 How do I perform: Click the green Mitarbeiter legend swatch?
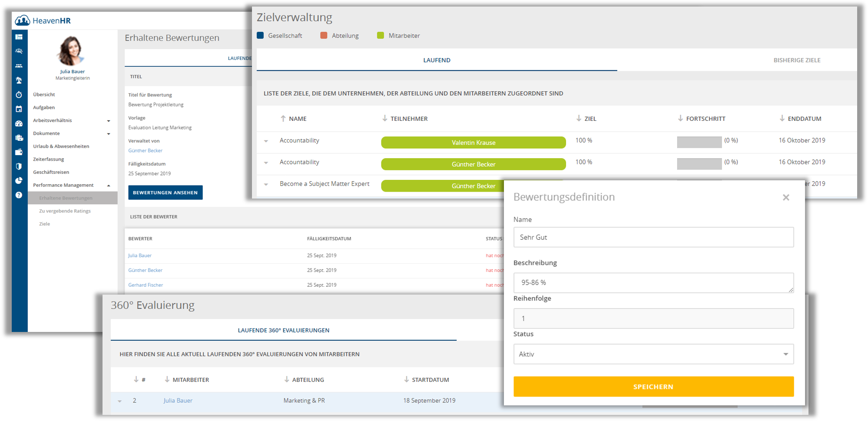[381, 35]
